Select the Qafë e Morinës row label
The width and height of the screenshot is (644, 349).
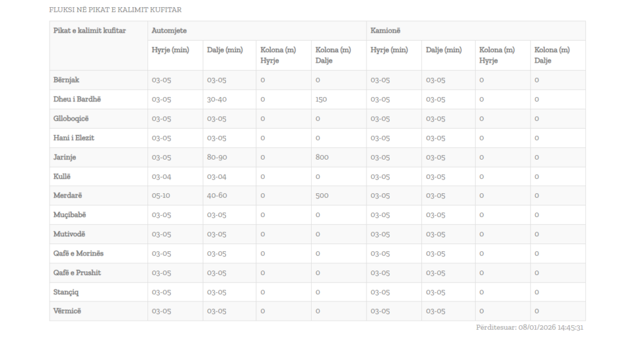pos(78,254)
